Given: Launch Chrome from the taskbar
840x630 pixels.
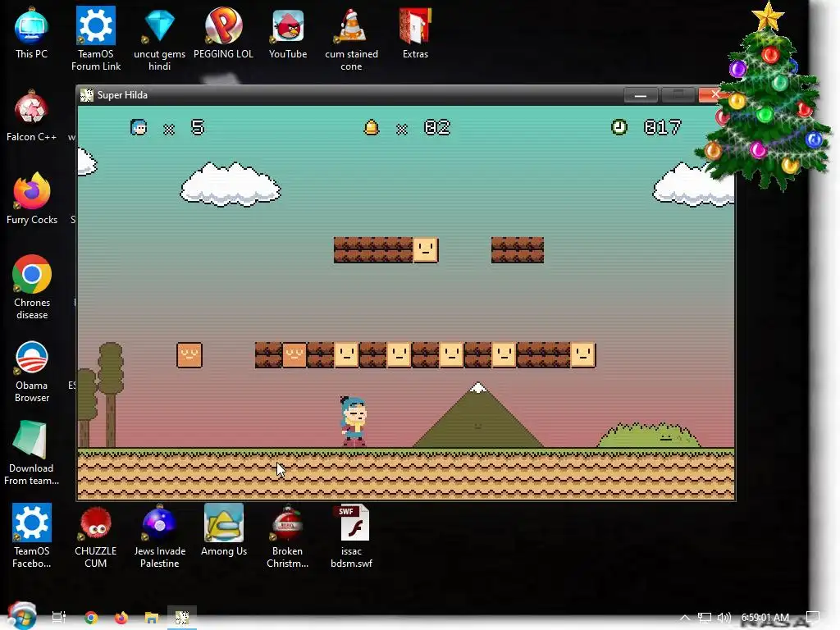Looking at the screenshot, I should pos(91,618).
